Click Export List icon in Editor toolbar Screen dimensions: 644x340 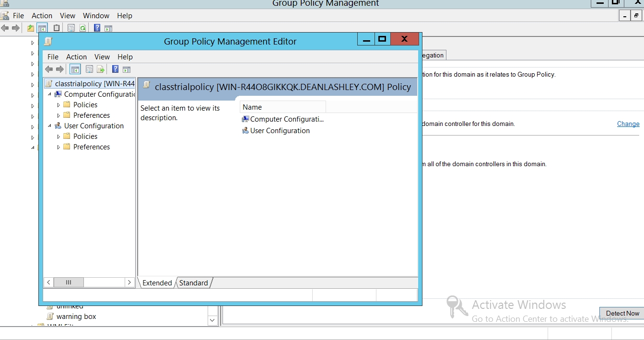tap(101, 69)
